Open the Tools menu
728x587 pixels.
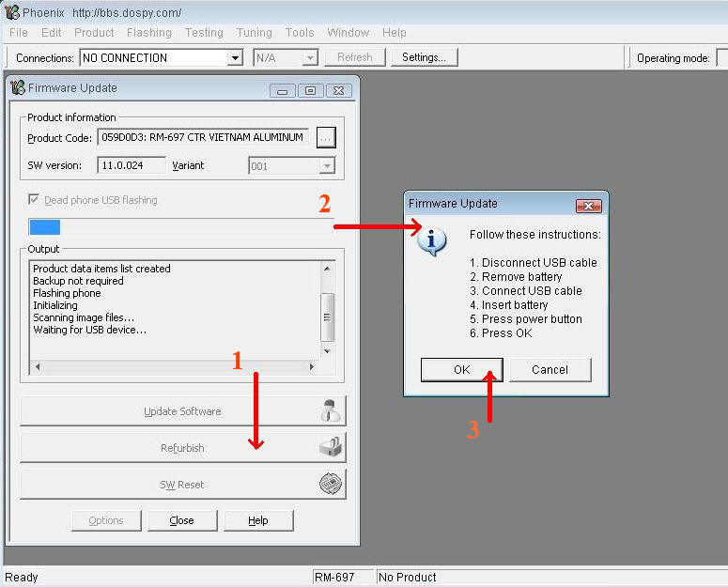(x=300, y=33)
